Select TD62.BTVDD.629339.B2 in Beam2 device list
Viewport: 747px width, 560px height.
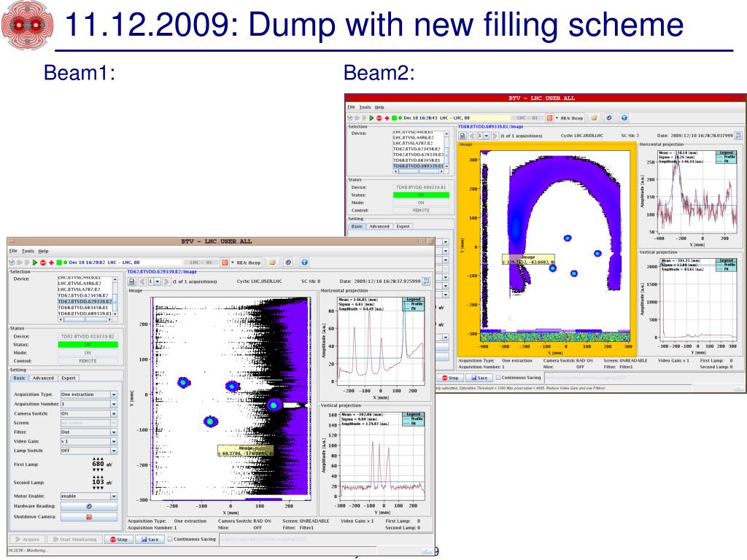tap(418, 155)
